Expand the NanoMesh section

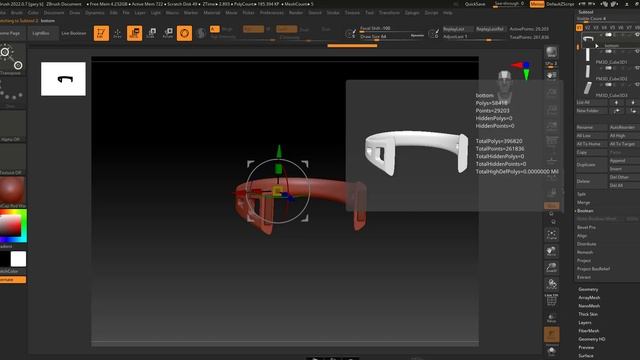(589, 306)
